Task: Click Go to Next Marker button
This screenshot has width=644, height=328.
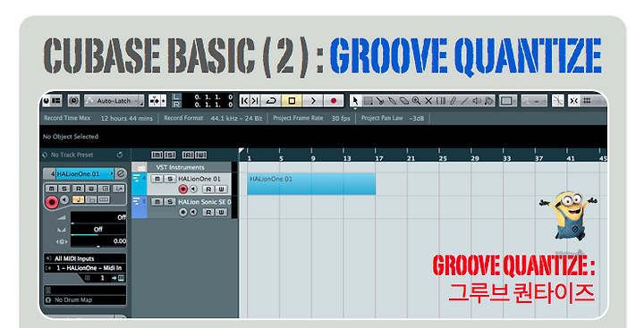Action: (255, 101)
